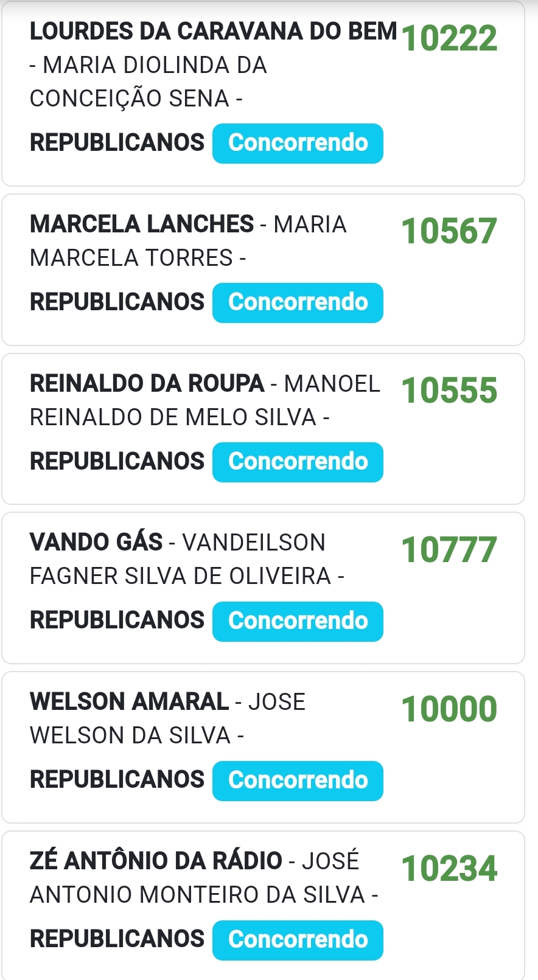Select candidate number 10000
The width and height of the screenshot is (538, 980).
coord(449,709)
